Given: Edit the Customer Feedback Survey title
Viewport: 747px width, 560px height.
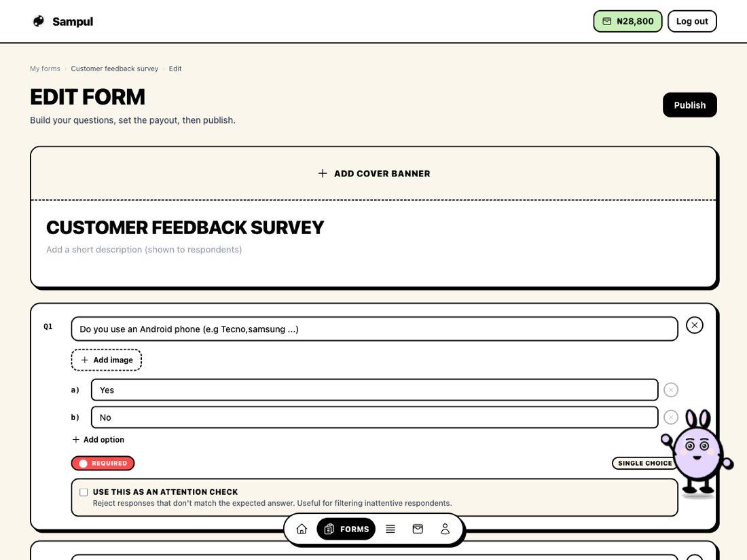Looking at the screenshot, I should (185, 227).
